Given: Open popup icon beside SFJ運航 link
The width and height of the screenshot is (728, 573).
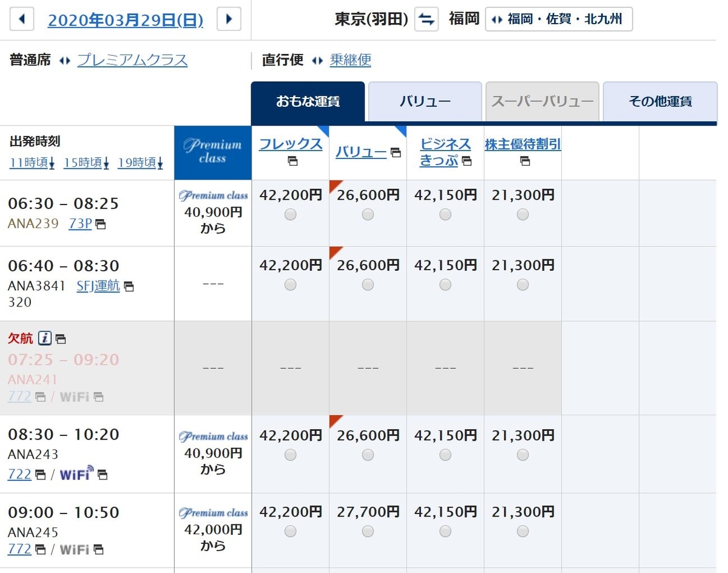Looking at the screenshot, I should click(129, 286).
